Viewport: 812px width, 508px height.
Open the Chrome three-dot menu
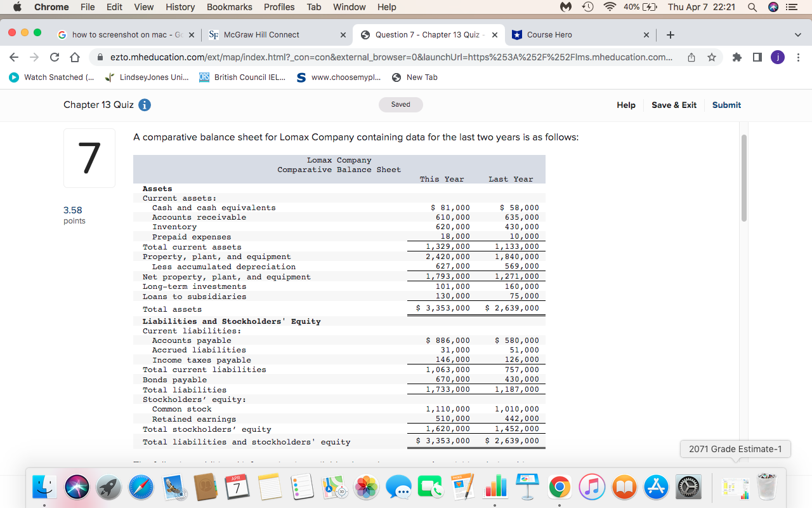(x=798, y=57)
